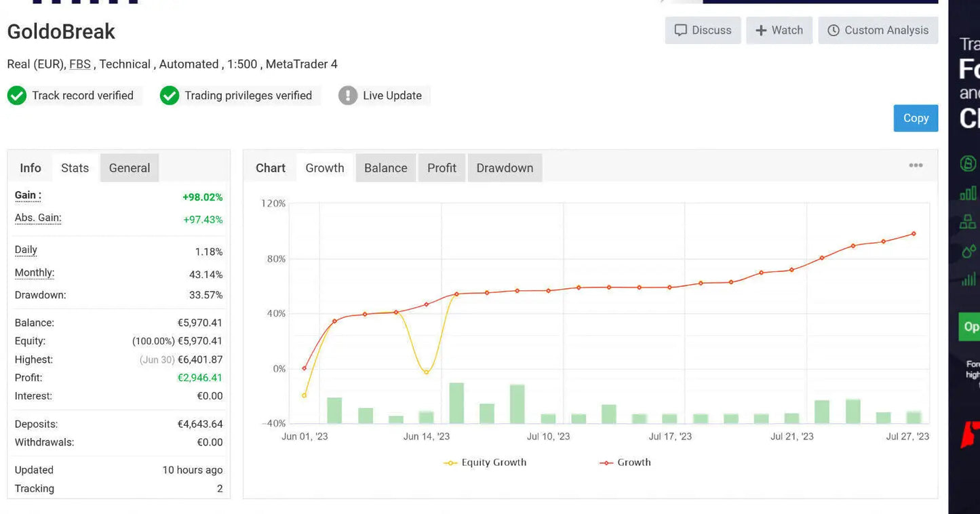Click the Live Update exclamation icon
The height and width of the screenshot is (514, 980).
(x=348, y=96)
